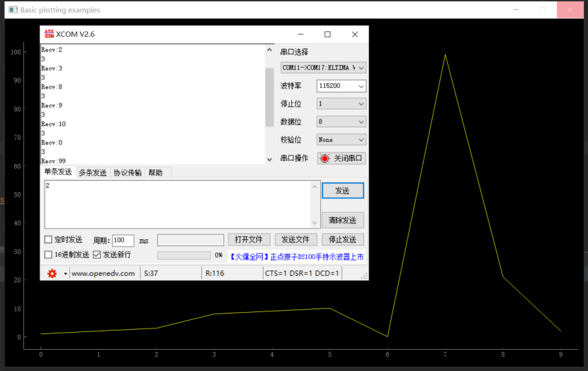The height and width of the screenshot is (371, 588).
Task: Click the red settings gear icon
Action: click(x=52, y=273)
